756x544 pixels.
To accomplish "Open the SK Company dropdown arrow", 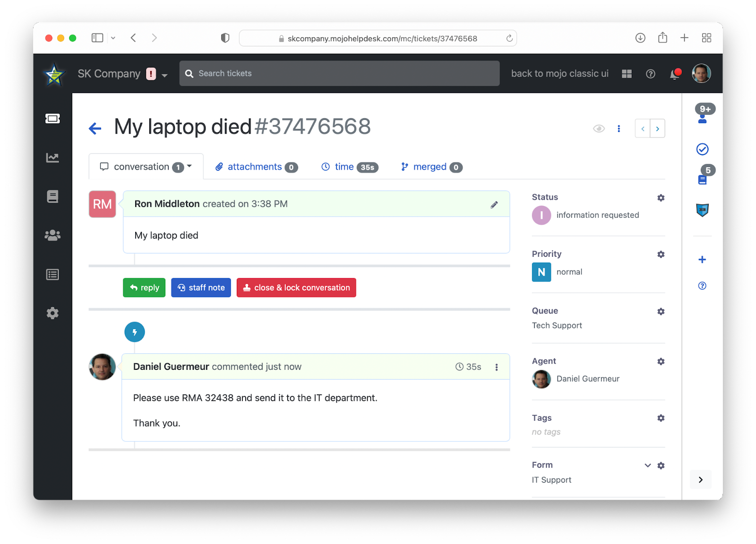I will (164, 75).
